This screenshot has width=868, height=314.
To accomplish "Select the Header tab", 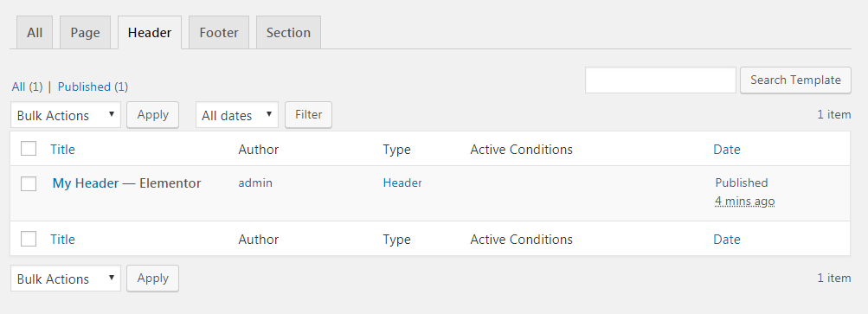I will coord(150,33).
